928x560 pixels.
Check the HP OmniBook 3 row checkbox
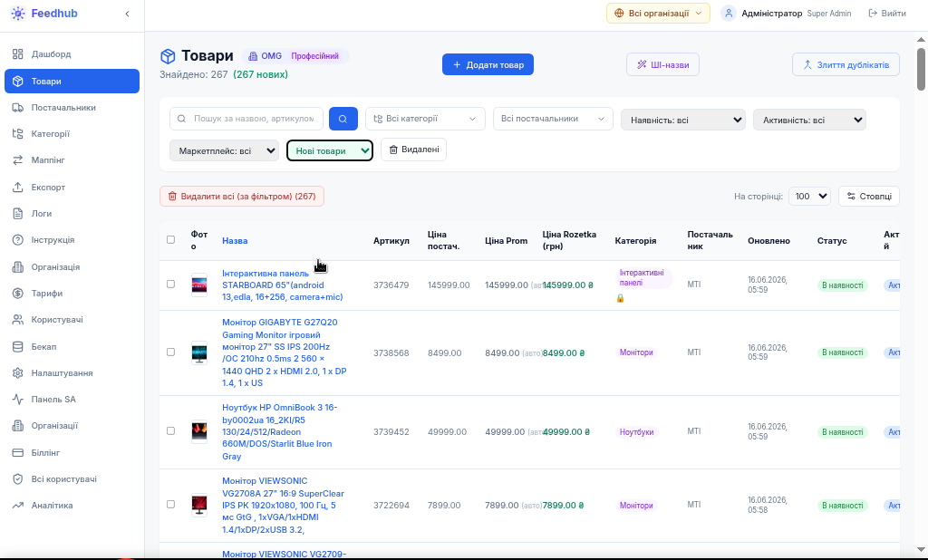pyautogui.click(x=171, y=431)
